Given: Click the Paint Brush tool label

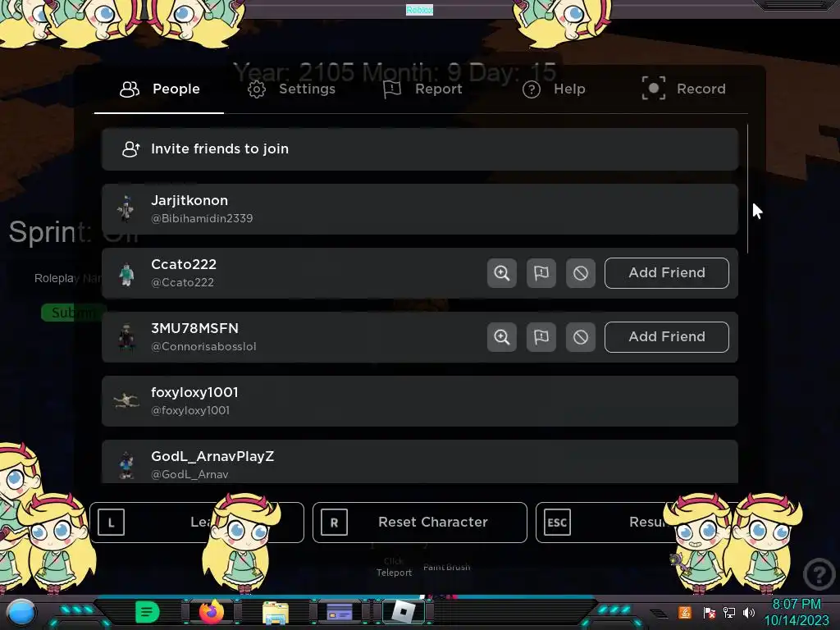Looking at the screenshot, I should pos(447,567).
